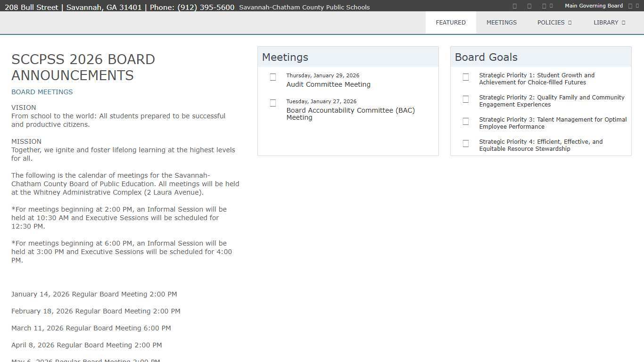Screen dimensions: 644x362
Task: Open the BOARD MEETINGS link
Action: (x=42, y=92)
